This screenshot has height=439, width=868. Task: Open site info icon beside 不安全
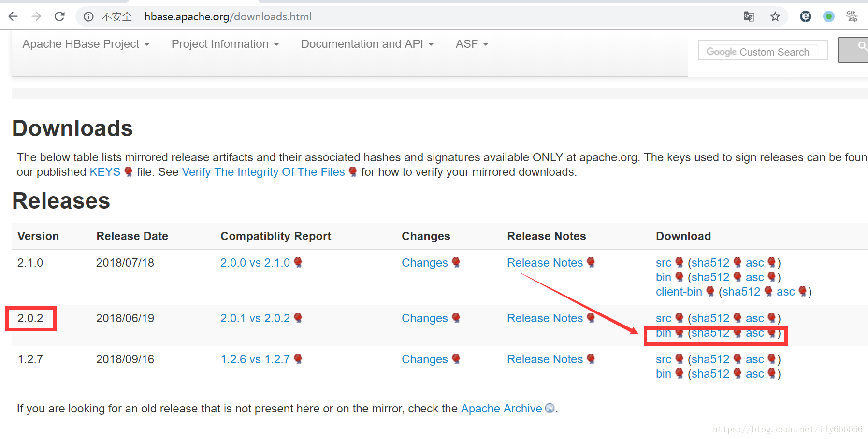pos(88,17)
